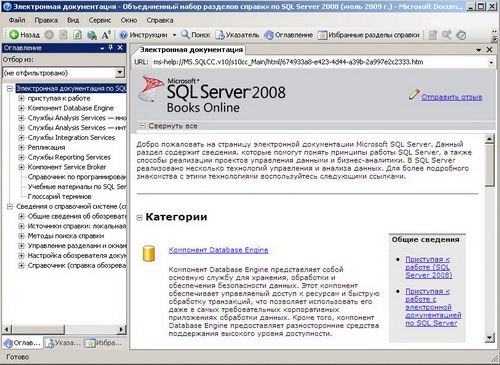Image resolution: width=500 pixels, height=365 pixels.
Task: Open the Файл menu
Action: tap(17, 20)
